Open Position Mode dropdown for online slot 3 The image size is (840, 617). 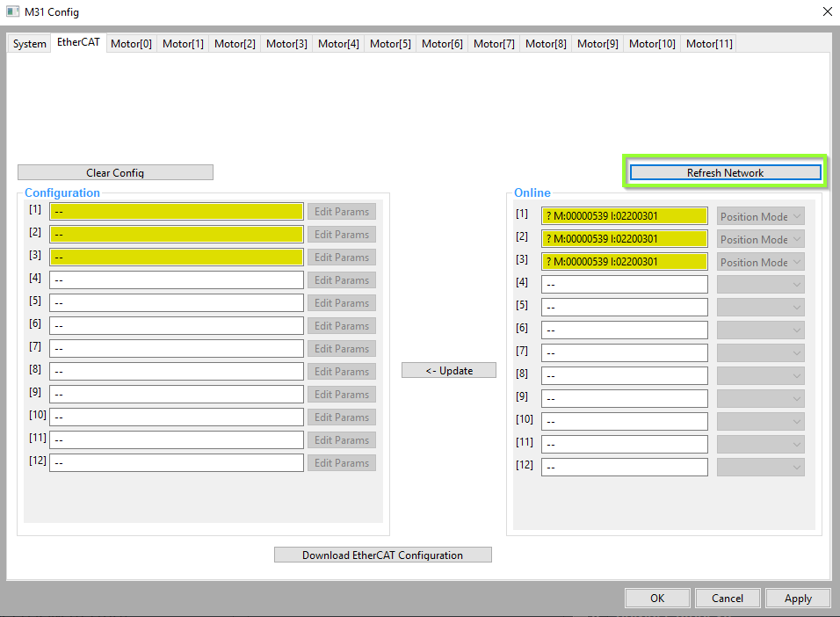point(761,262)
